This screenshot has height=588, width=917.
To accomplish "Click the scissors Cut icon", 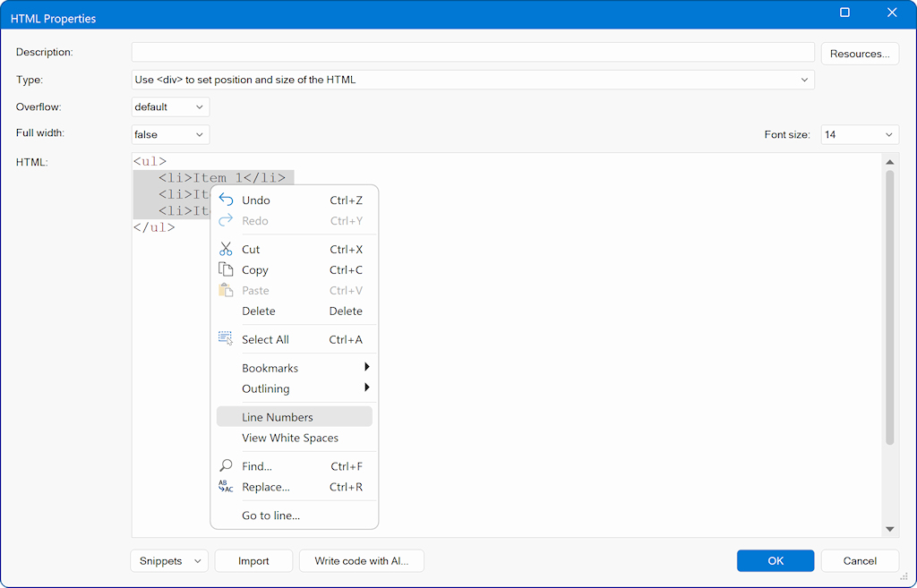I will (226, 250).
